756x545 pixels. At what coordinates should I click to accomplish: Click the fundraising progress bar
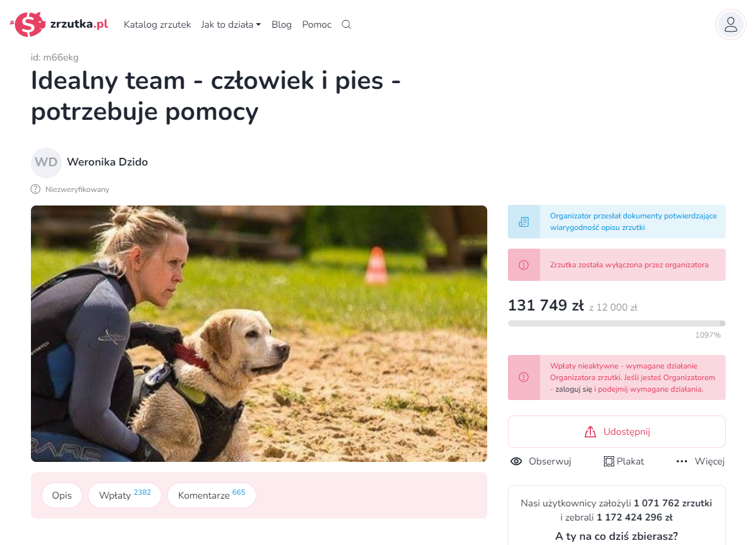617,323
